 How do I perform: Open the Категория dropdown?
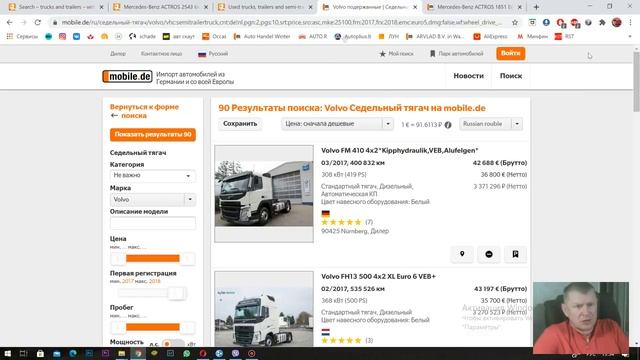(153, 176)
